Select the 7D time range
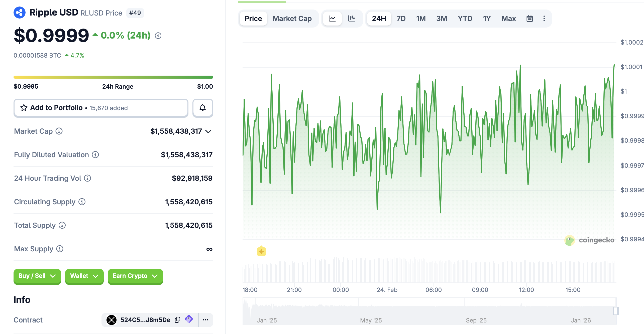This screenshot has height=334, width=644. (401, 19)
